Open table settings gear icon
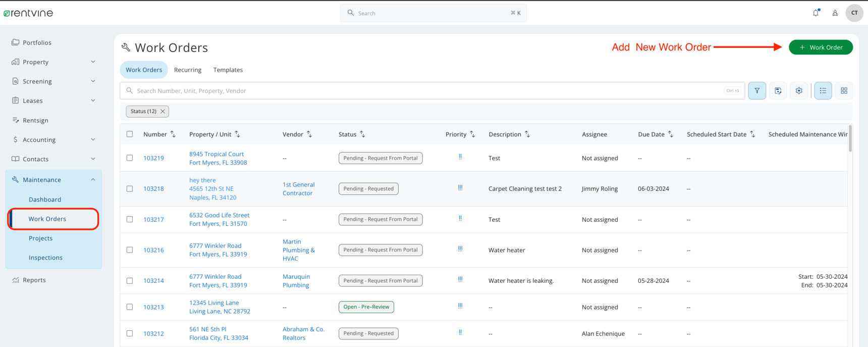The height and width of the screenshot is (347, 868). 799,91
